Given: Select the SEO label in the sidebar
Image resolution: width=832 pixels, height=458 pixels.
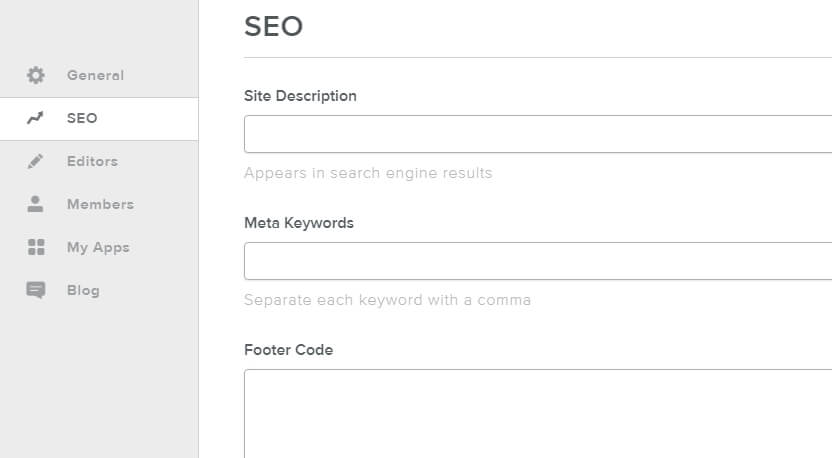Looking at the screenshot, I should point(82,118).
